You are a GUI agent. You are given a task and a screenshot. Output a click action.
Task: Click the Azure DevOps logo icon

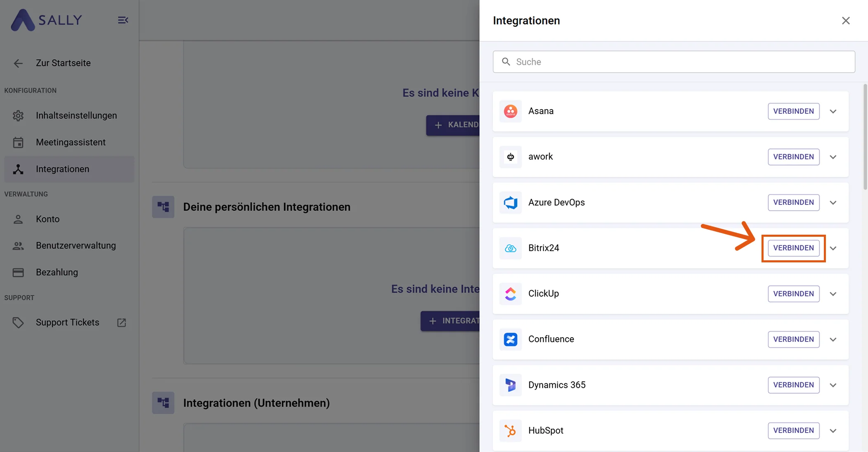click(511, 202)
